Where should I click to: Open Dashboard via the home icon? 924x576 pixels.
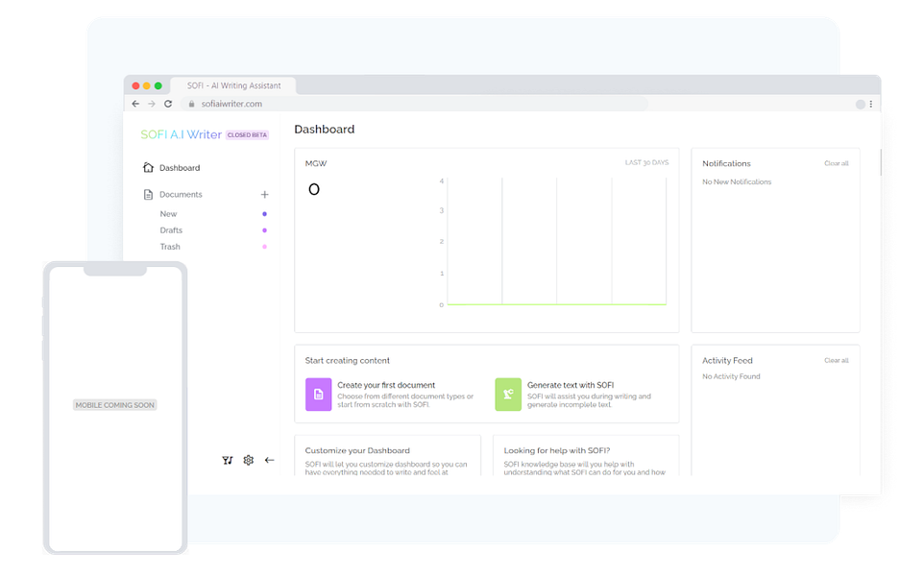coord(149,167)
